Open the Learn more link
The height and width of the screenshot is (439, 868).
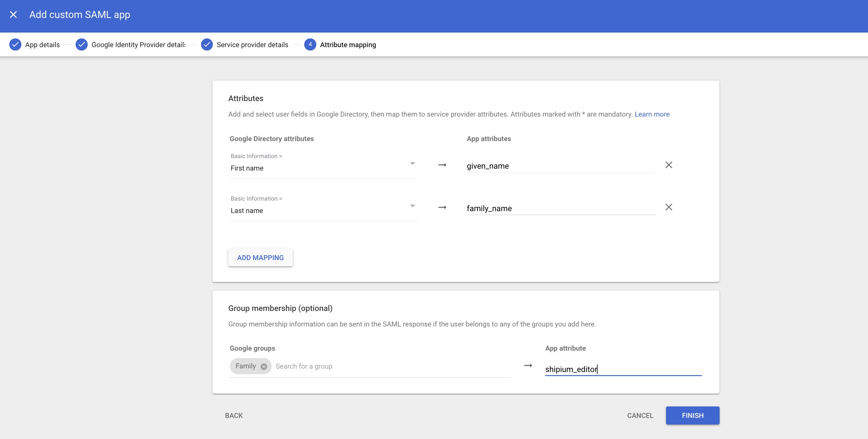point(652,114)
